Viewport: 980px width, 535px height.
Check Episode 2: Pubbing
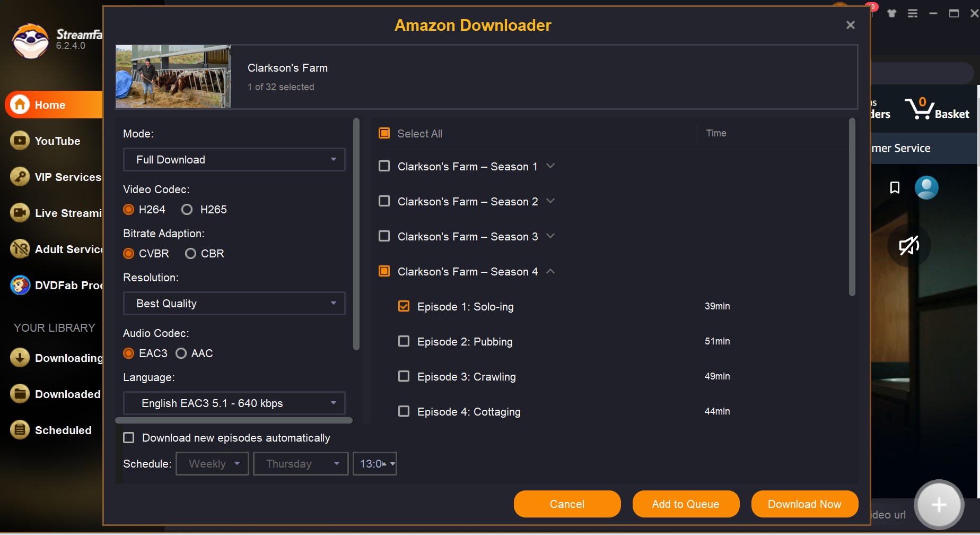[x=404, y=341]
